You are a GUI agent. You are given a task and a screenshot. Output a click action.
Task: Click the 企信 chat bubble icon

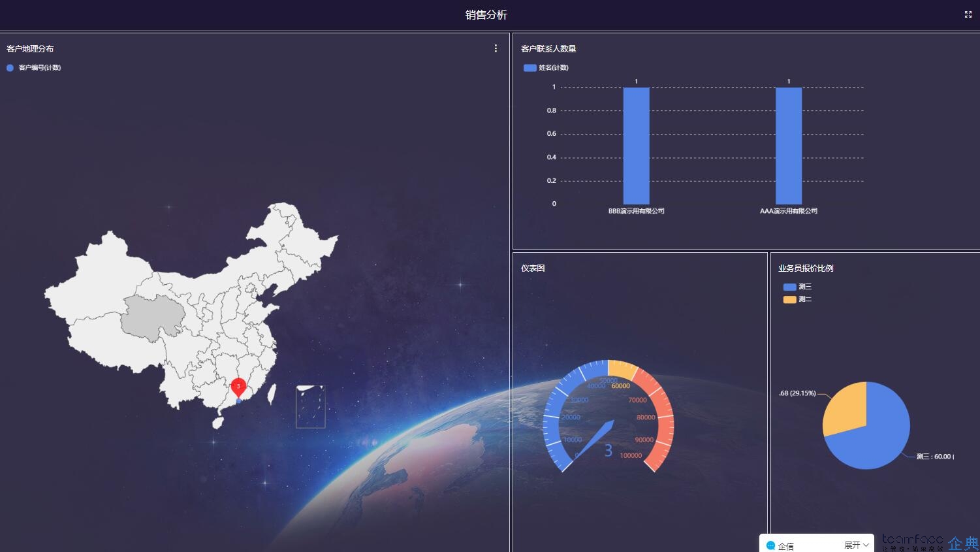[770, 545]
